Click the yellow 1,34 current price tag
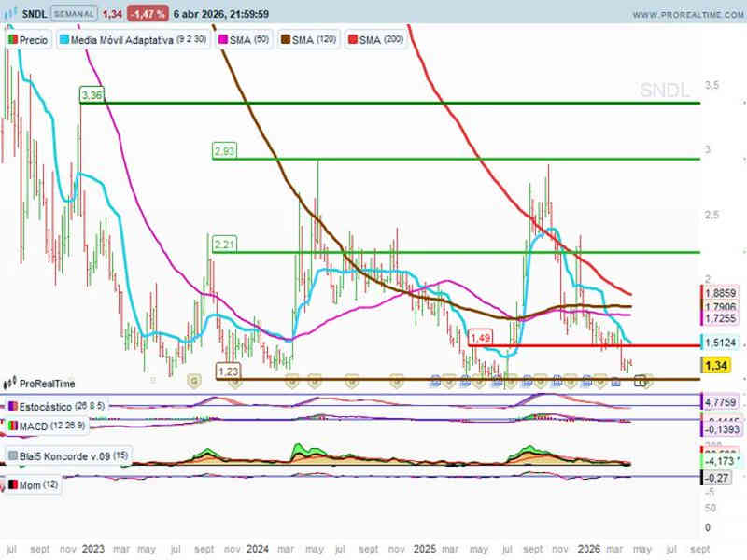Screen dimensions: 747x560 [x=716, y=366]
